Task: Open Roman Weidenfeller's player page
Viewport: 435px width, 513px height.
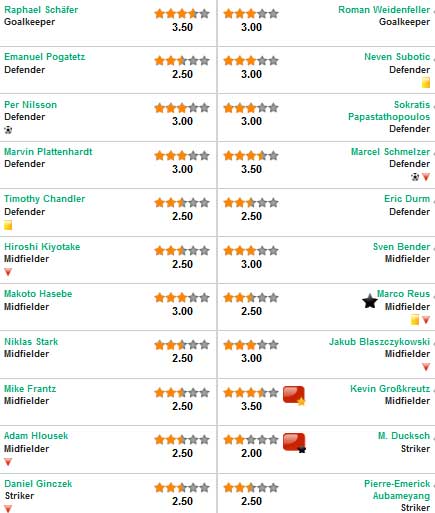Action: click(384, 10)
